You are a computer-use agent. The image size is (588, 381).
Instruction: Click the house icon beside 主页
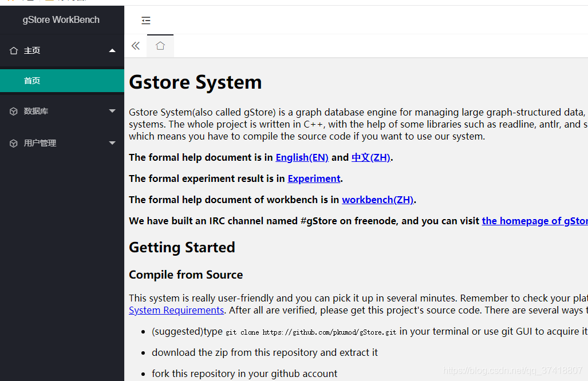[x=14, y=50]
